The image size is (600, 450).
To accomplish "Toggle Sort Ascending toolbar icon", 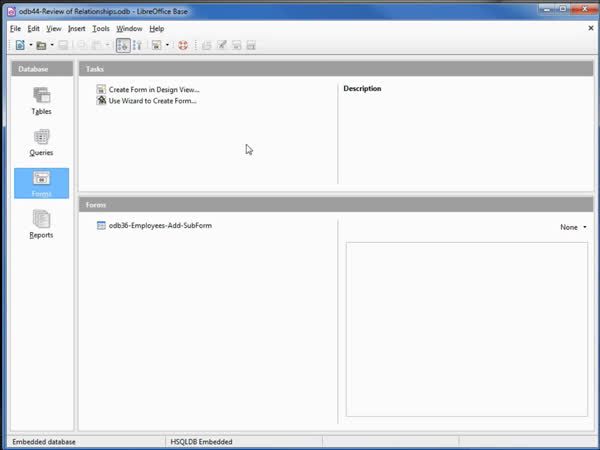I will [x=123, y=45].
